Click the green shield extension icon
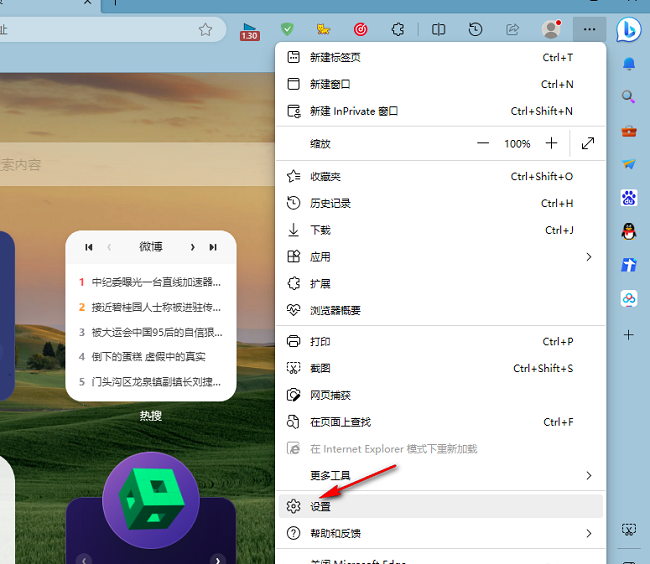The image size is (650, 564). click(288, 30)
